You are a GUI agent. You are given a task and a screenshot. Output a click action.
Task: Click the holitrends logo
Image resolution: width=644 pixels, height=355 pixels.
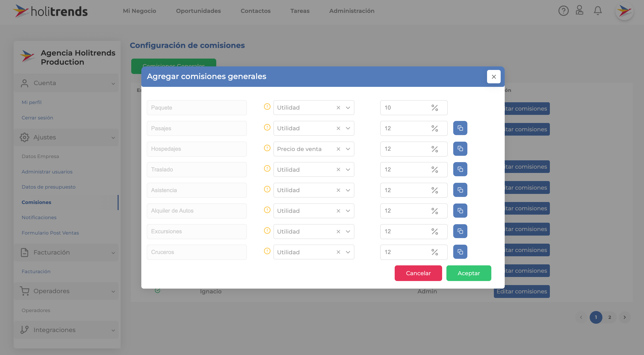(x=50, y=11)
